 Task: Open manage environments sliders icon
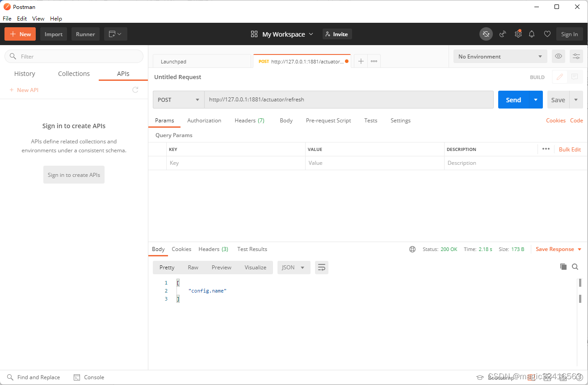[x=576, y=56]
